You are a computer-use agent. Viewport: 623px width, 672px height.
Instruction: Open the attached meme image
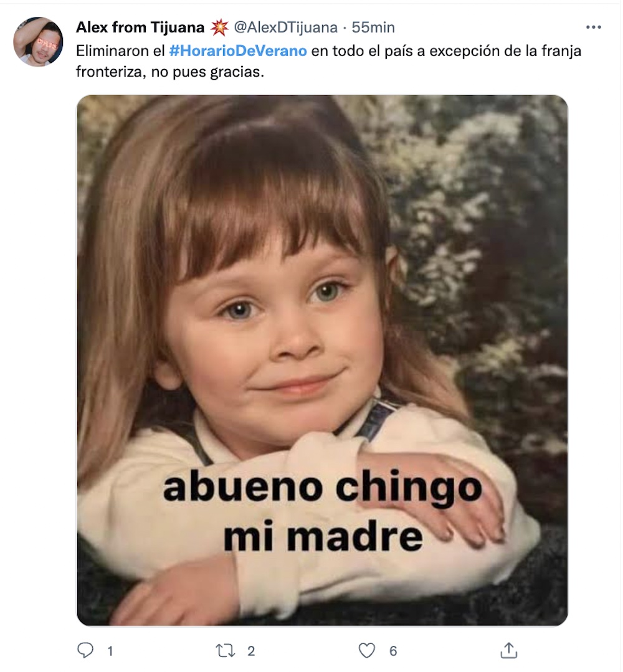click(x=322, y=361)
